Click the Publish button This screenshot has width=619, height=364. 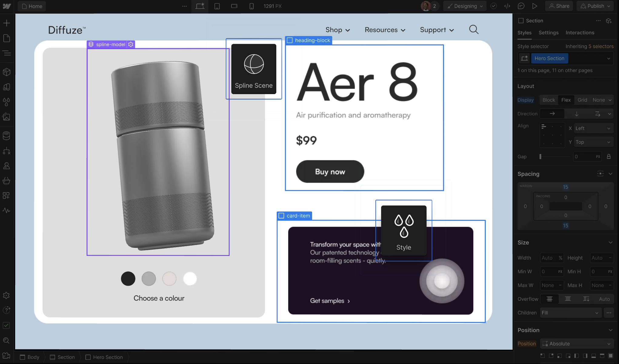tap(595, 6)
